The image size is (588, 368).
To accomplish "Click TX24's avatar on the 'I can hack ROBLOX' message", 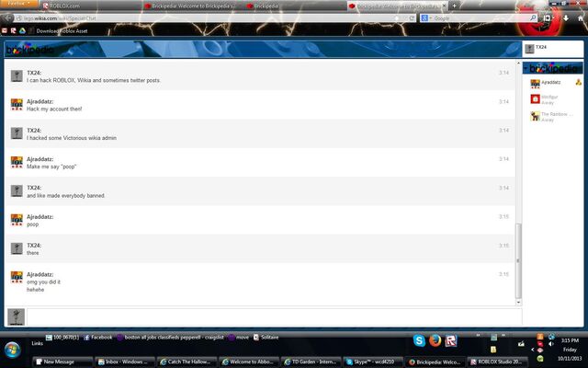I will click(17, 75).
